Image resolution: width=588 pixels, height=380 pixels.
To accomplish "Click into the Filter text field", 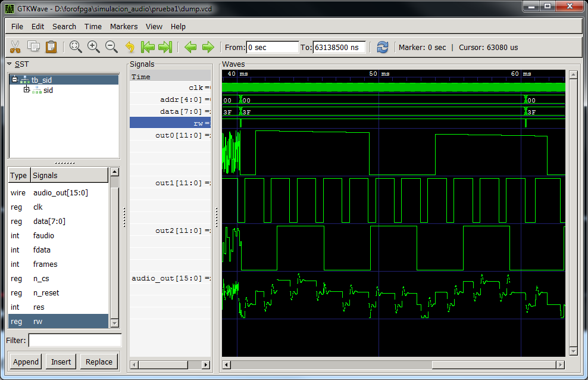I will (x=75, y=340).
